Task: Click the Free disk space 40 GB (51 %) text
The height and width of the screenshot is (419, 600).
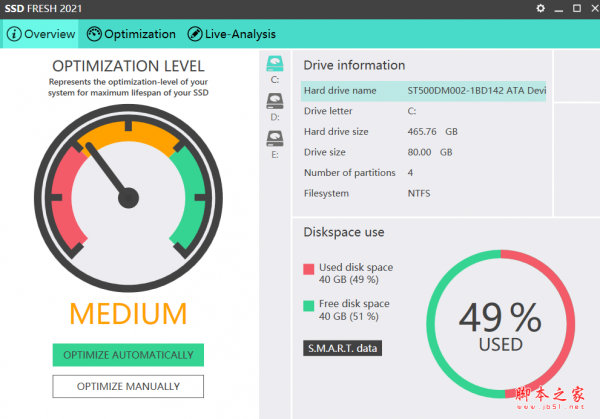Action: (x=354, y=310)
